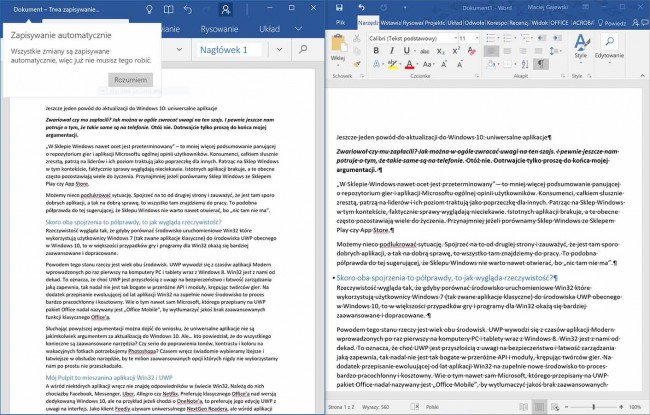The height and width of the screenshot is (415, 650).
Task: Click the Borders icon
Action: tap(509, 64)
